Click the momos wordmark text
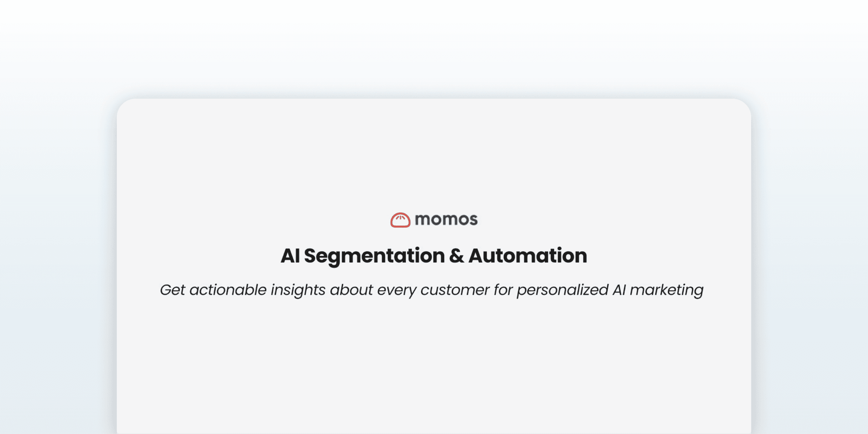The width and height of the screenshot is (868, 434). coord(446,219)
